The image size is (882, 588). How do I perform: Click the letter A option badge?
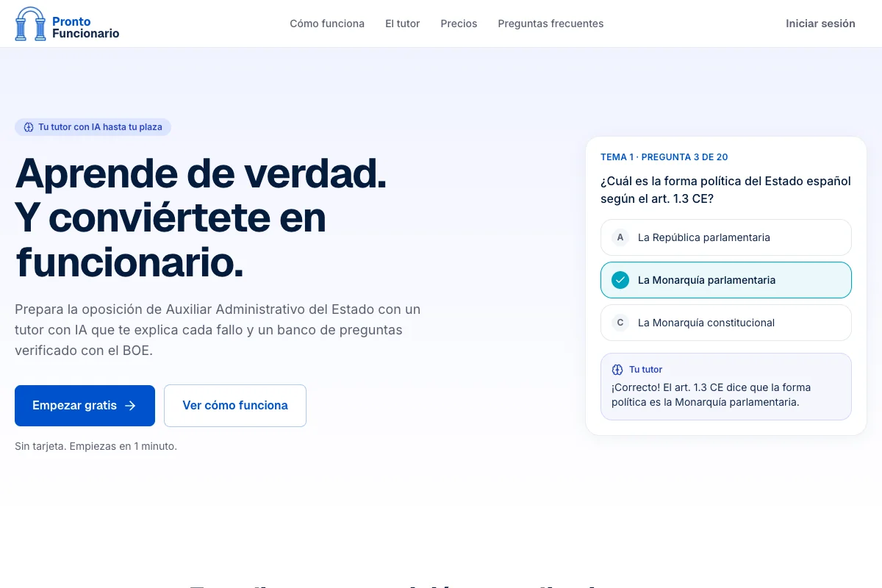(620, 237)
